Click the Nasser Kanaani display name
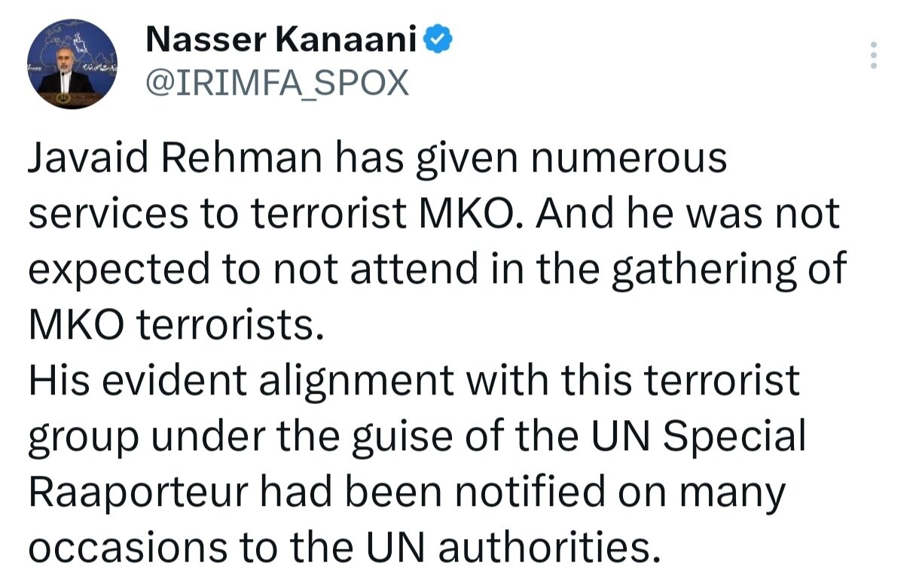The height and width of the screenshot is (588, 919). click(x=280, y=41)
